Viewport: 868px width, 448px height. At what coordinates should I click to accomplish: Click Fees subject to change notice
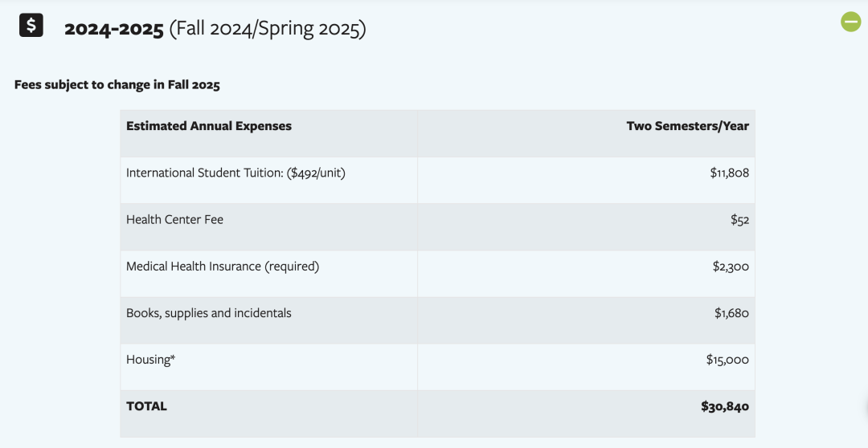pyautogui.click(x=117, y=84)
